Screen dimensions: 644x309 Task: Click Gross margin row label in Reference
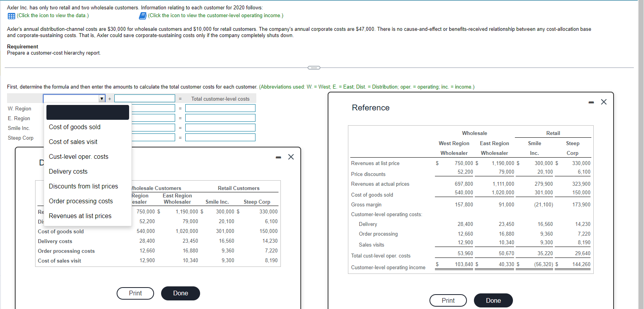click(366, 204)
